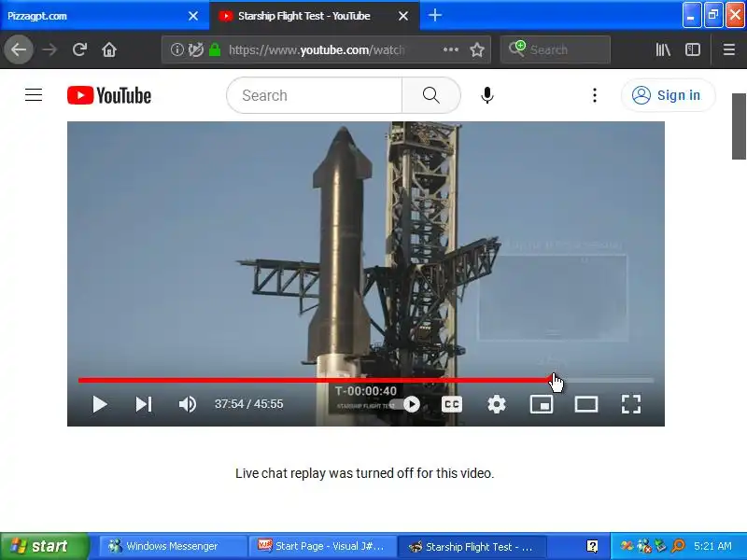Screen dimensions: 747x560
Task: Open a new browser tab
Action: pyautogui.click(x=434, y=15)
